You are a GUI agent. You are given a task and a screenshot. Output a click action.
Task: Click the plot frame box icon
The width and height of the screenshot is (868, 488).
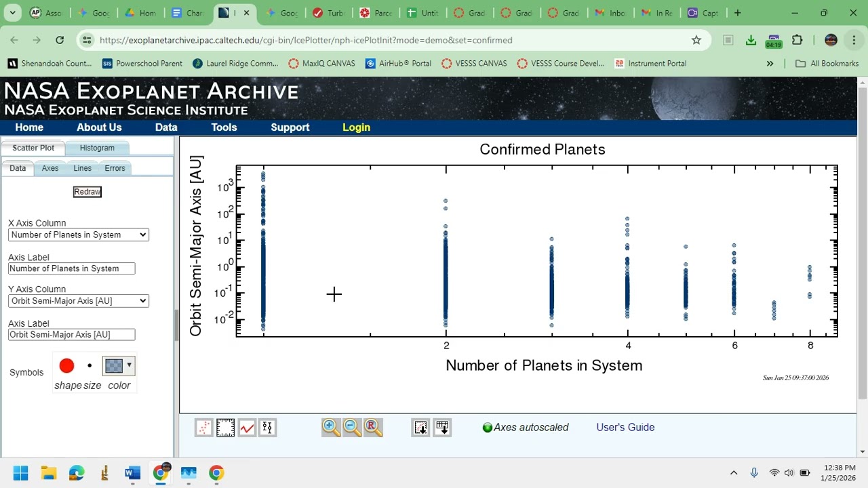[x=225, y=428]
